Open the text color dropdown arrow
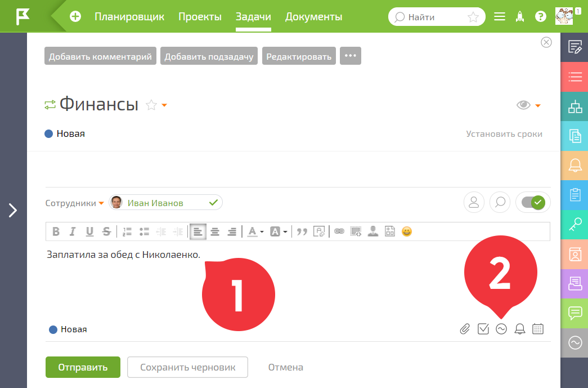Viewport: 588px width, 388px height. (x=262, y=232)
